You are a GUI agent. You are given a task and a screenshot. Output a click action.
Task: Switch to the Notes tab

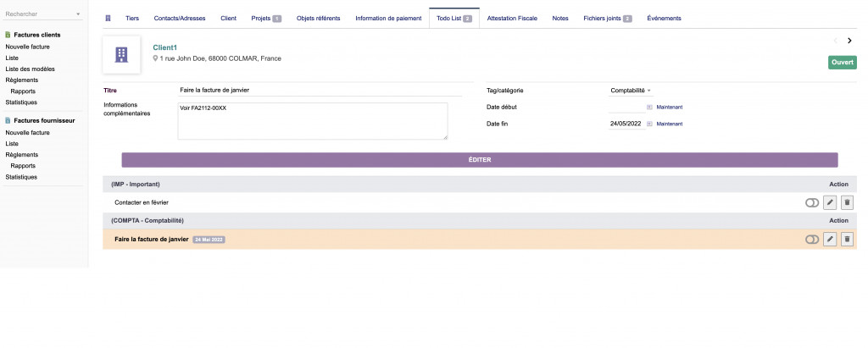click(x=560, y=19)
